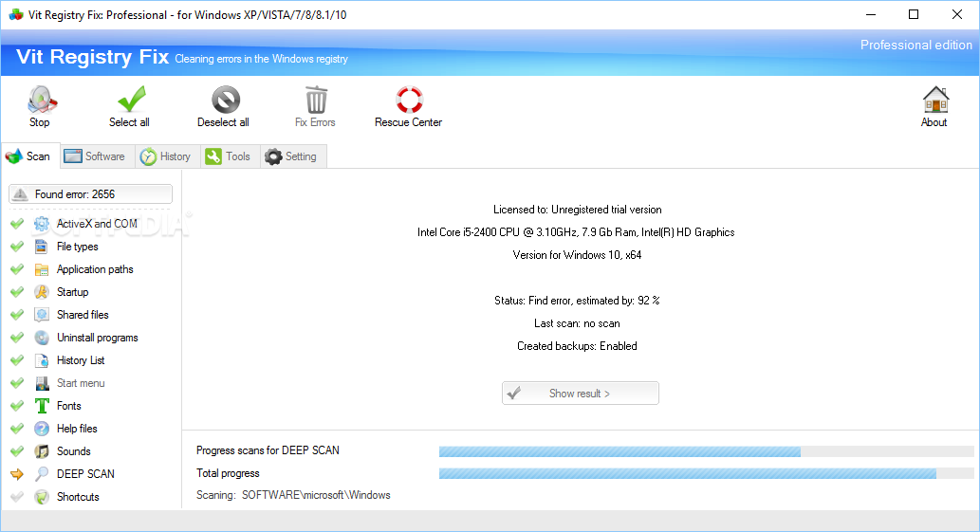Click the Startup icon

click(41, 291)
